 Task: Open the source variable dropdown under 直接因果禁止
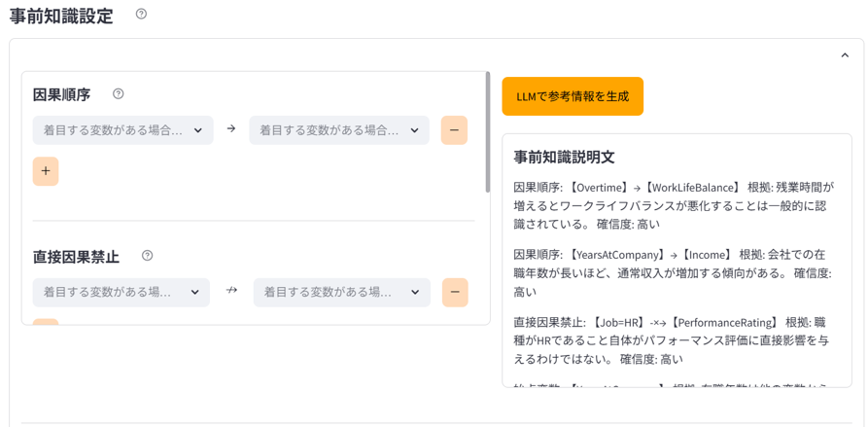(x=122, y=293)
